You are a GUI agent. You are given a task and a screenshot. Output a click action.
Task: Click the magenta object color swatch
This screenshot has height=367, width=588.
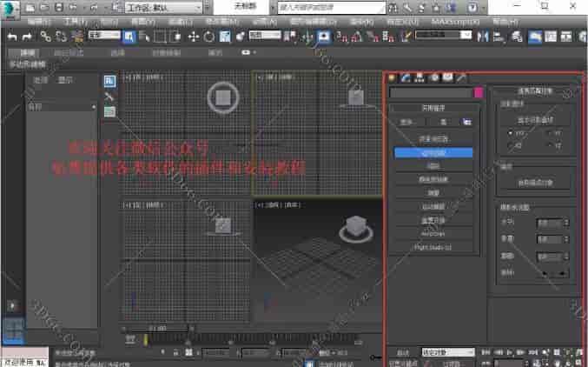(477, 92)
